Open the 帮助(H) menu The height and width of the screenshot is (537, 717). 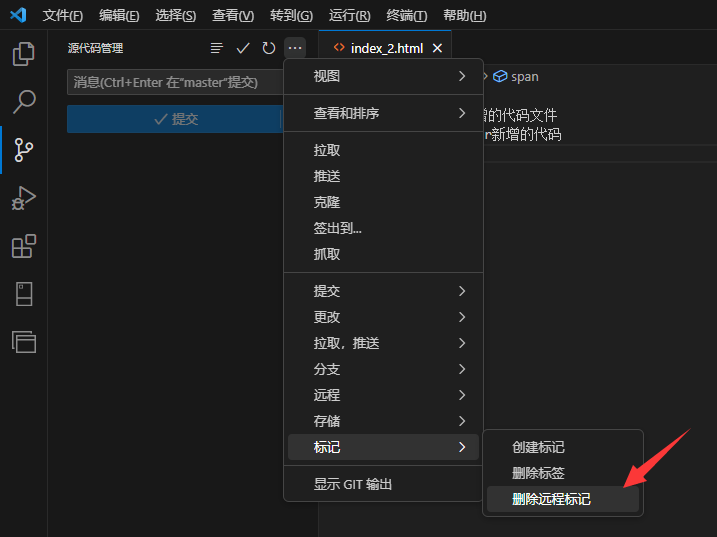(465, 16)
